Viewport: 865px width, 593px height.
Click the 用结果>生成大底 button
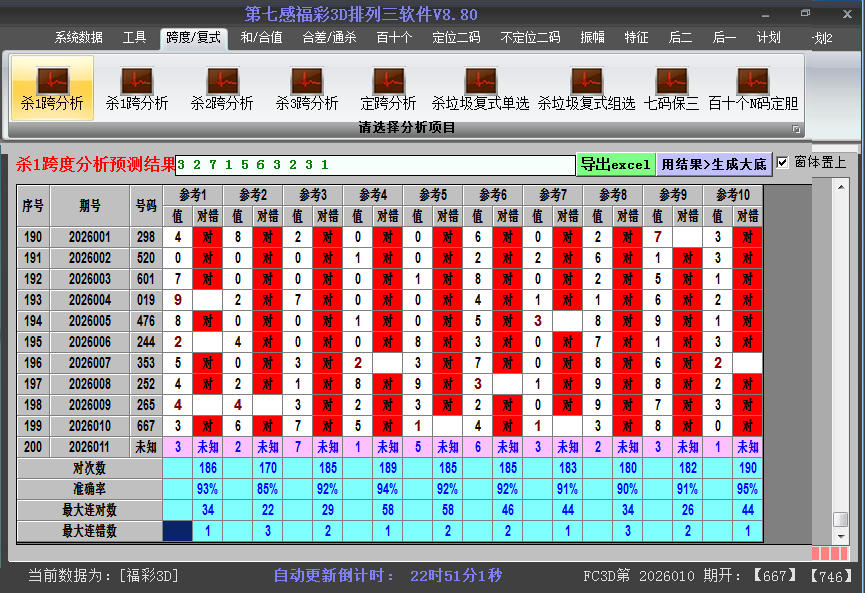714,164
